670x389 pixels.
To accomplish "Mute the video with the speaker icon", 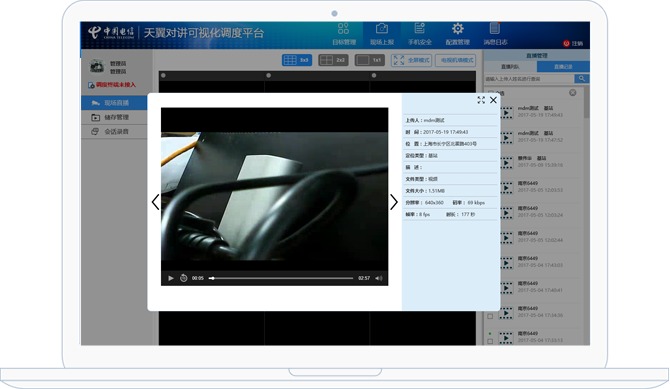I will (x=379, y=278).
